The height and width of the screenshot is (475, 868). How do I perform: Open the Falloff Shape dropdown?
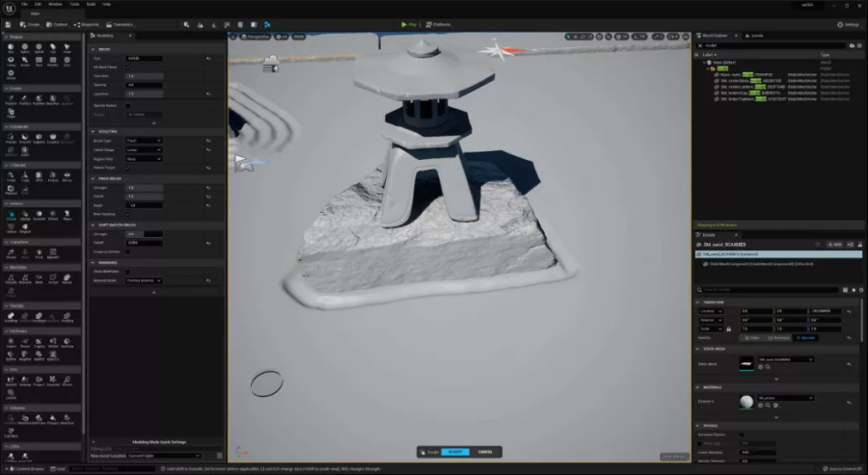point(144,149)
